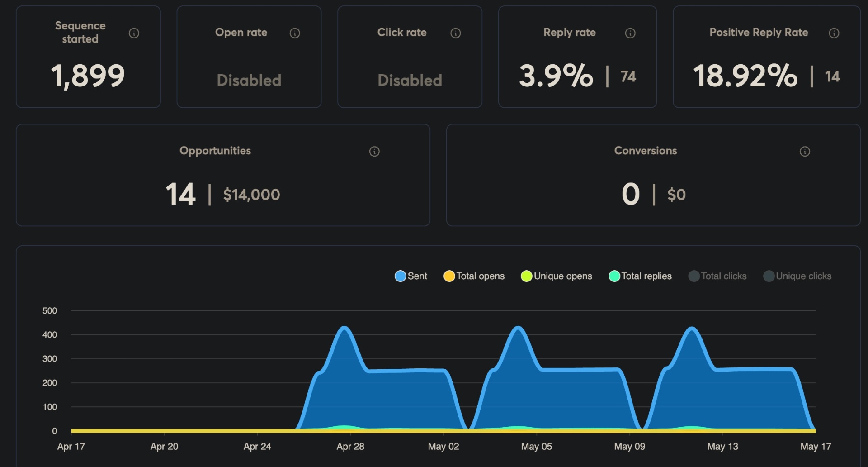Show the Reply rate info tooltip icon

tap(630, 33)
